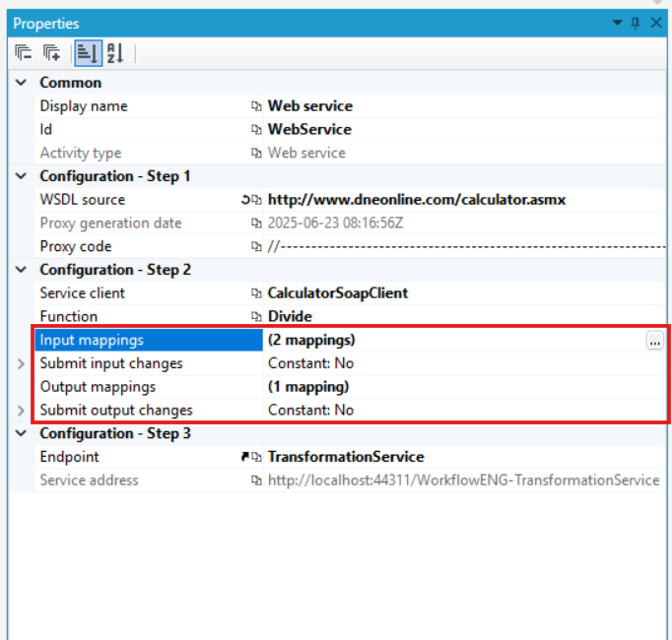Image resolution: width=672 pixels, height=640 pixels.
Task: Click the marker icon beside Proxy generation date
Action: tap(256, 223)
